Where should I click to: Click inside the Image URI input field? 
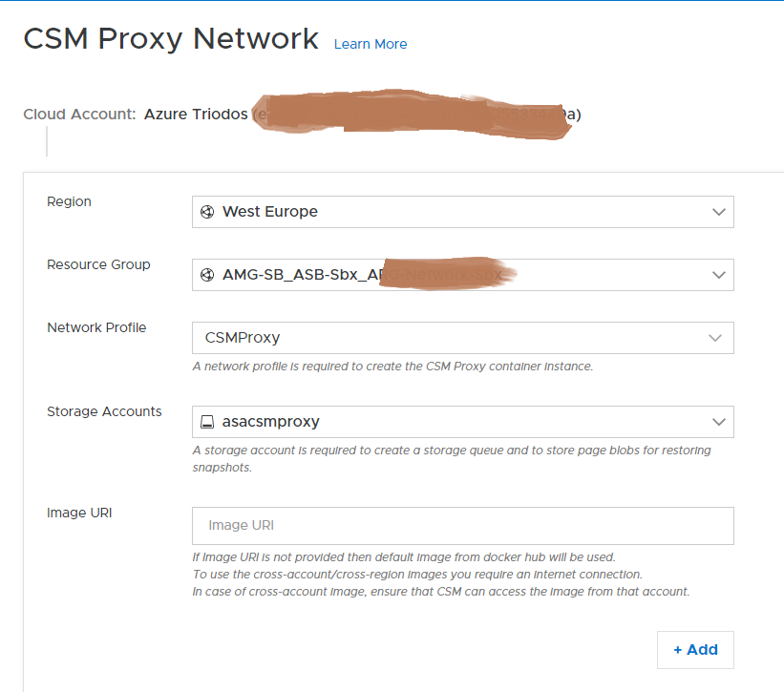pos(462,525)
